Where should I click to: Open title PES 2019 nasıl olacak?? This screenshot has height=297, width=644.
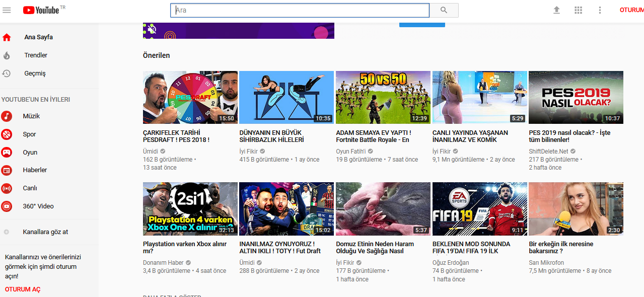[x=570, y=136]
